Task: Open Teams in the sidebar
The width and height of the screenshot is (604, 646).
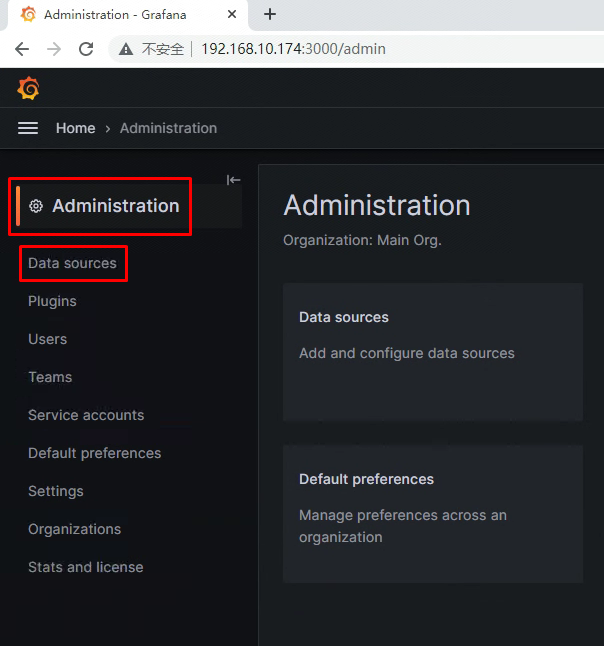Action: click(50, 377)
